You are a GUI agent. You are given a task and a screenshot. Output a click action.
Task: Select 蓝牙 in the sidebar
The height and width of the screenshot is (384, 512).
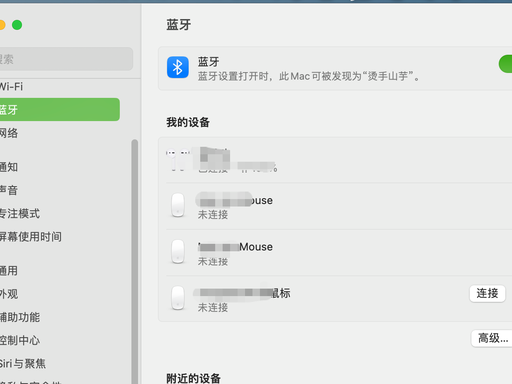click(60, 109)
